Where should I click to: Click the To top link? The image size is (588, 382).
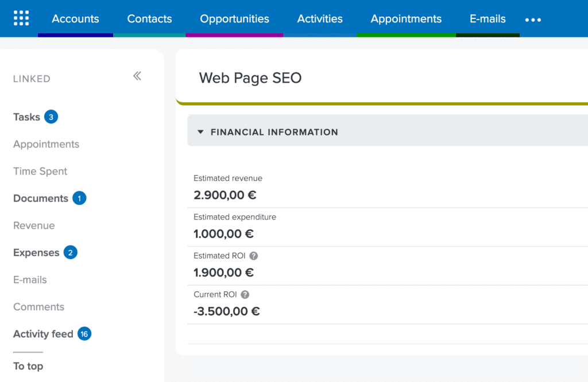pos(28,366)
